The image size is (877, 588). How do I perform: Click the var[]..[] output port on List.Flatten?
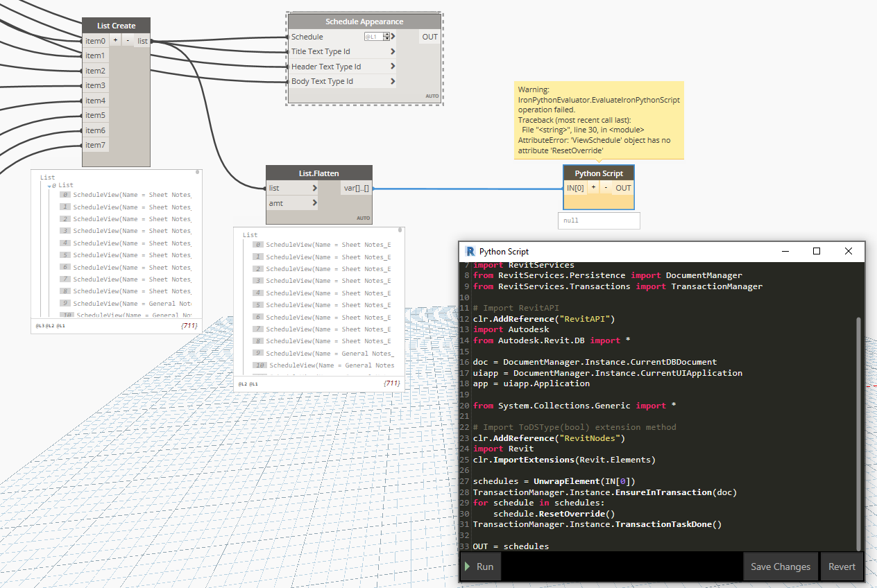tap(357, 188)
